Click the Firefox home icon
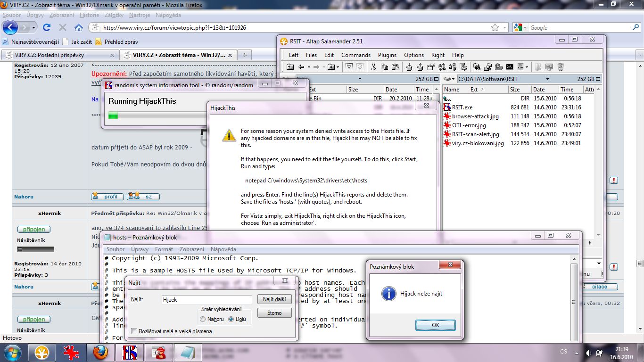 [x=79, y=27]
